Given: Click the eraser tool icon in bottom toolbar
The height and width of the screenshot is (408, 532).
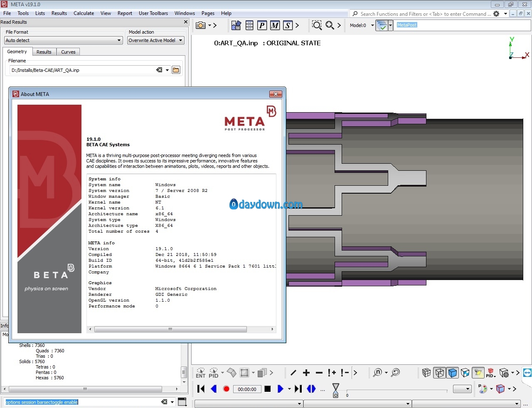Looking at the screenshot, I should click(232, 373).
